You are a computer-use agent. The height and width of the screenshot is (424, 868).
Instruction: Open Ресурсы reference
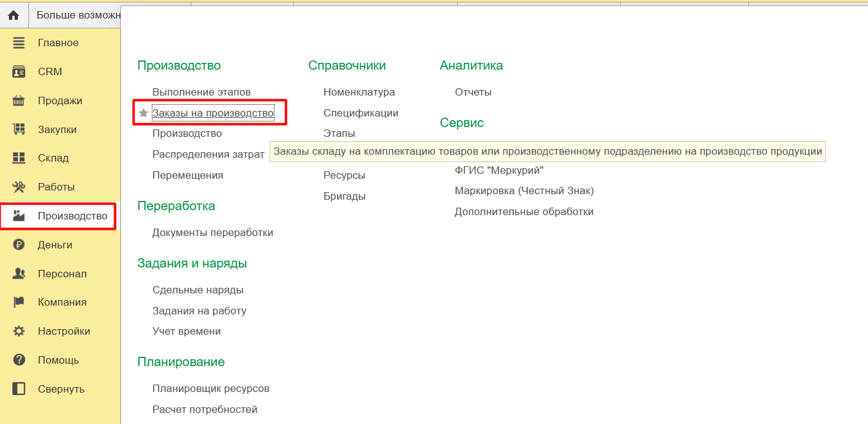click(x=344, y=175)
